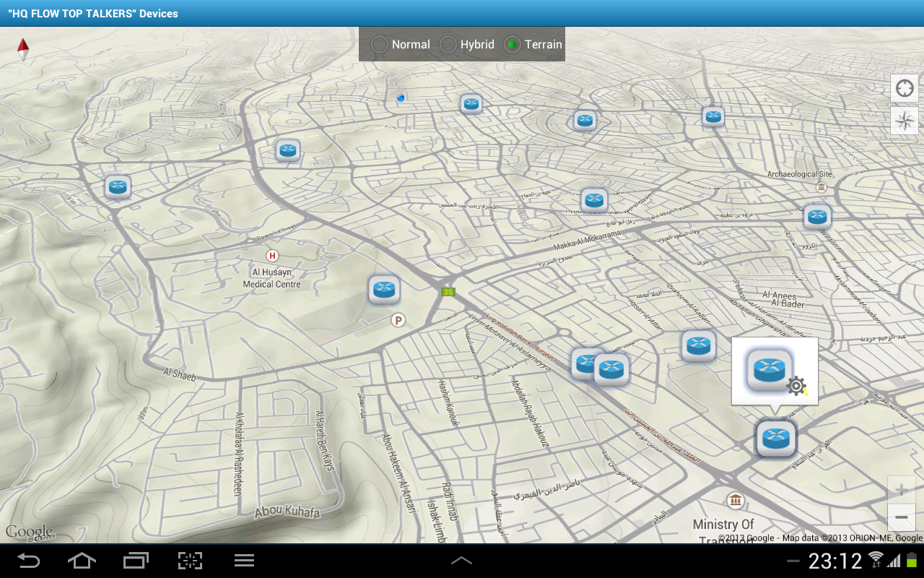Expand the bottom bar up chevron
924x578 pixels.
(461, 561)
